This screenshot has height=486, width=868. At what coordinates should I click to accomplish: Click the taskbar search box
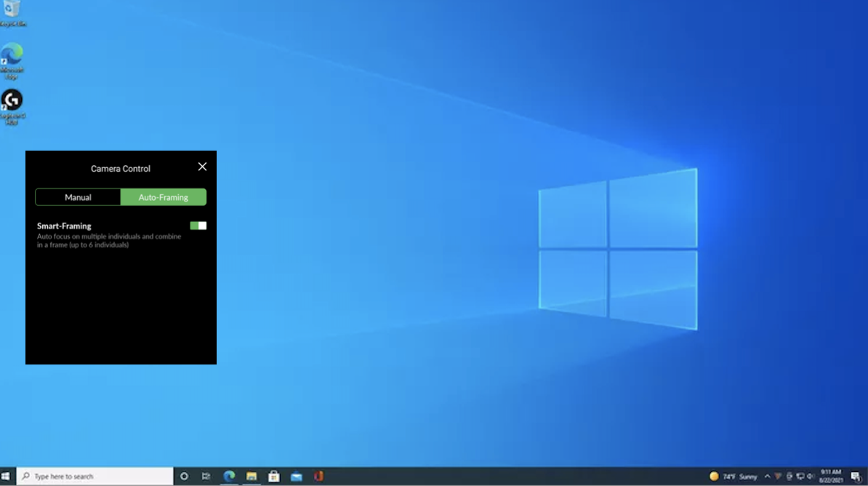[95, 476]
